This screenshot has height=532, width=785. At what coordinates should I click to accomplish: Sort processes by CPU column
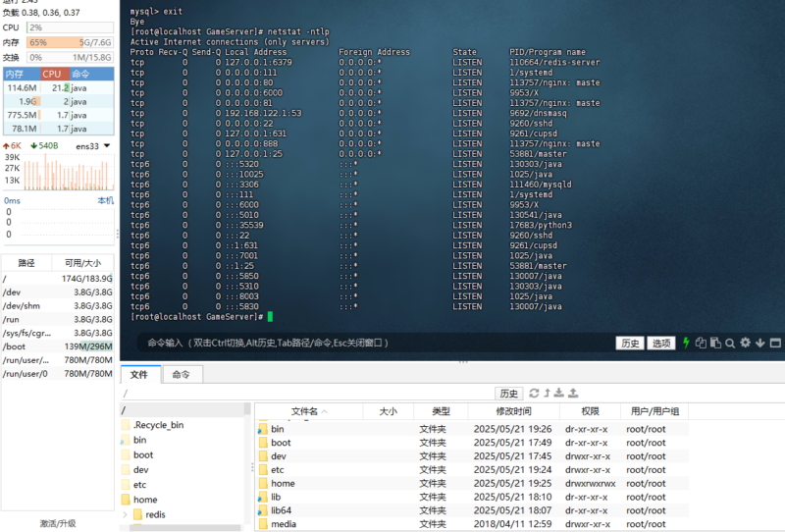click(x=51, y=74)
